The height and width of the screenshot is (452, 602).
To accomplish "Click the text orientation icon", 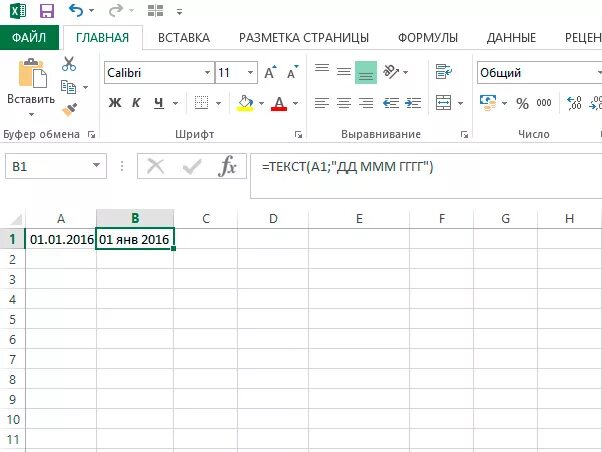I will pos(392,71).
